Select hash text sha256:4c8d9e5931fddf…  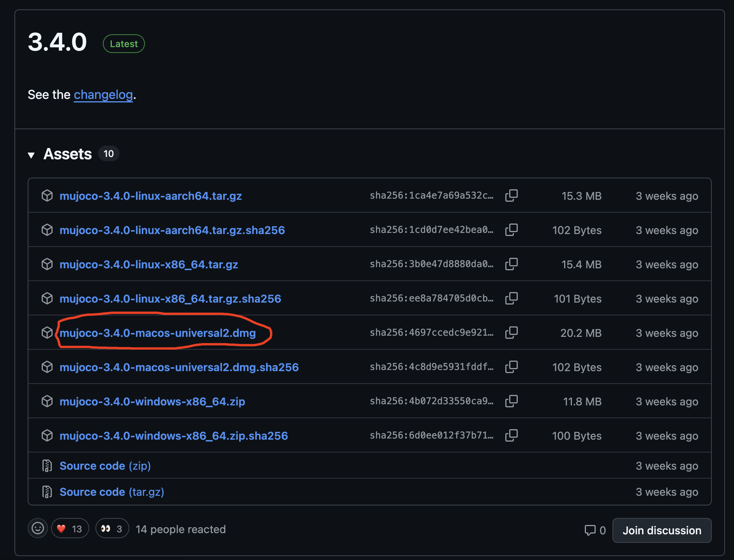coord(432,367)
